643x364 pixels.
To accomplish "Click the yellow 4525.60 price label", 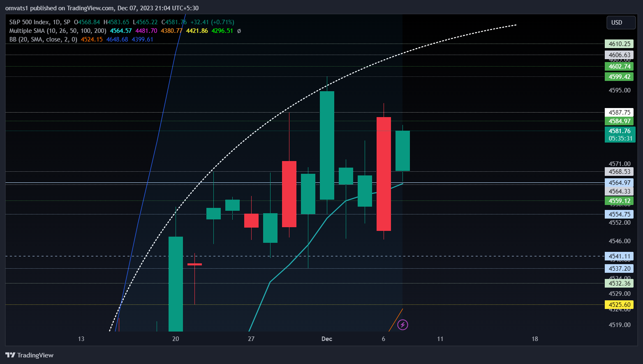I will [619, 305].
